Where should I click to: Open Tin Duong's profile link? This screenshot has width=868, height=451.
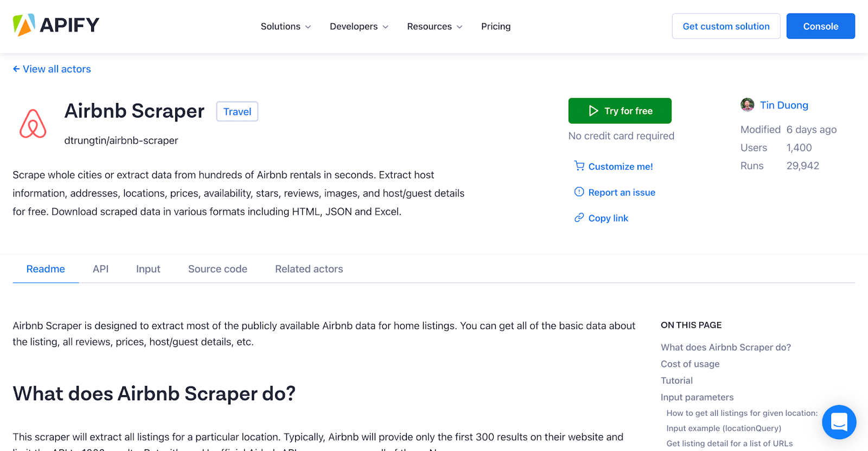[x=784, y=105]
